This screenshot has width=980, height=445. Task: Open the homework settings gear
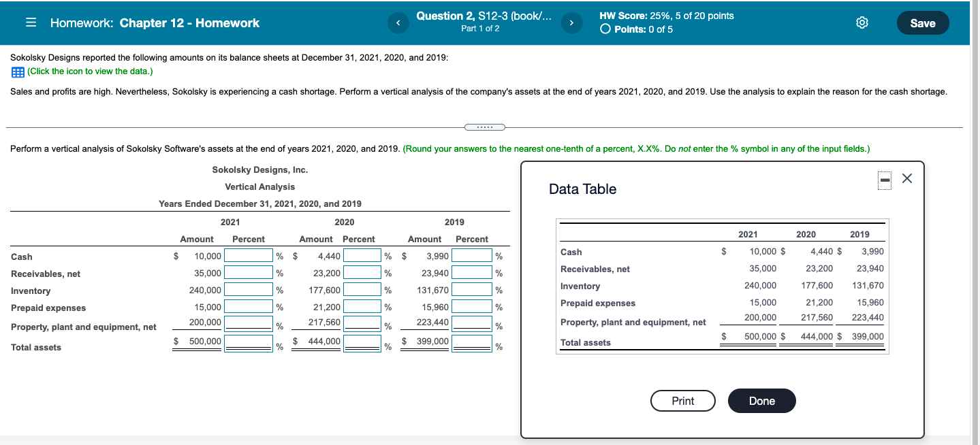pos(862,22)
